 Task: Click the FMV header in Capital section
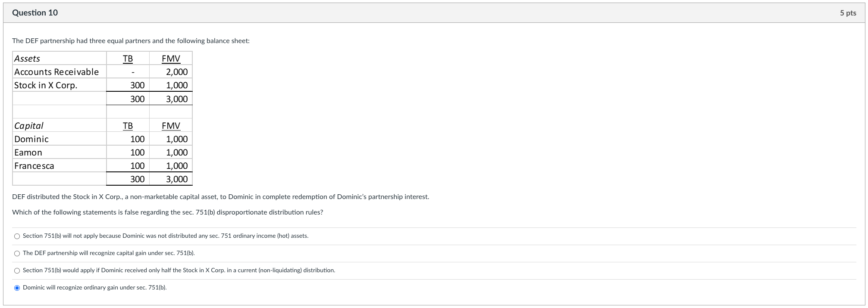pyautogui.click(x=171, y=126)
